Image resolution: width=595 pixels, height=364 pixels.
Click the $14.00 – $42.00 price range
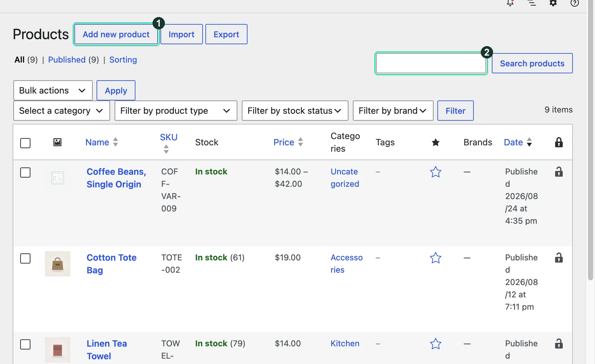[x=291, y=178]
